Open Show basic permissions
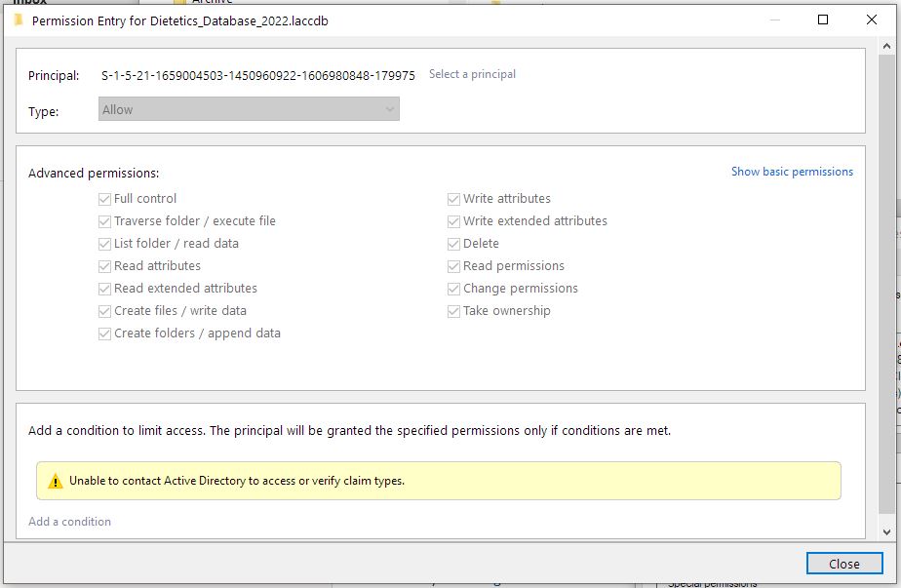Screen dimensions: 901x588 coord(792,171)
